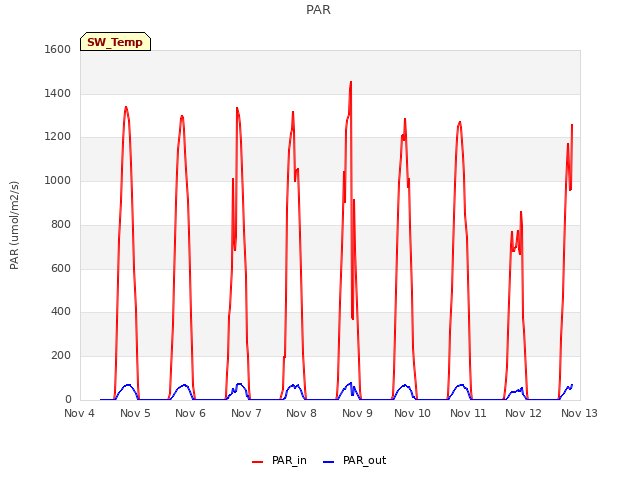Click the Nov 8 x-axis label
640x480 pixels.
click(302, 413)
